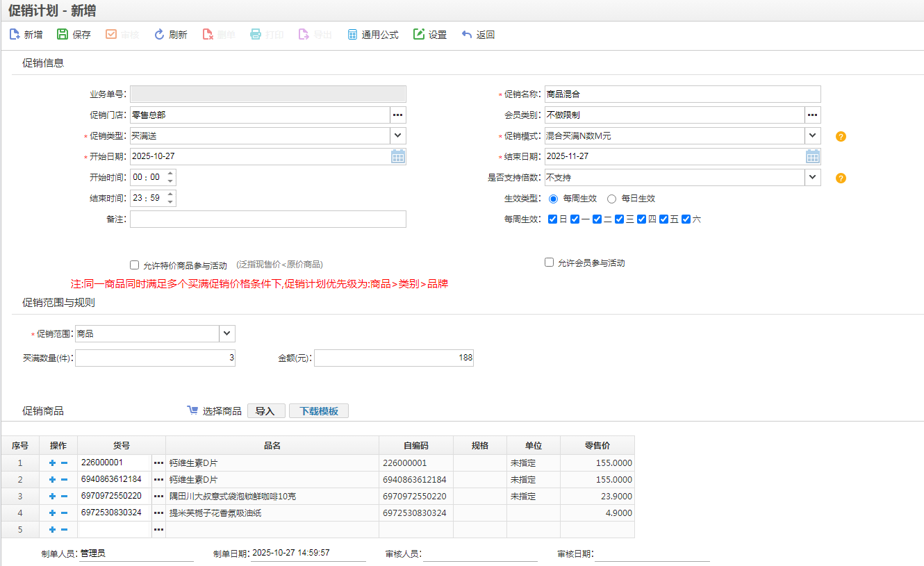The width and height of the screenshot is (924, 566).
Task: Open the 通用公式 formula tool
Action: point(352,35)
